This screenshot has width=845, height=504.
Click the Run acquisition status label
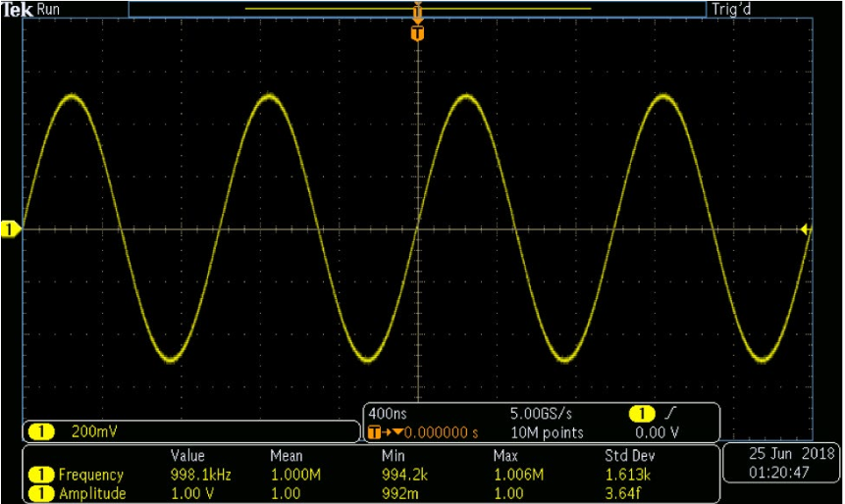pyautogui.click(x=48, y=9)
